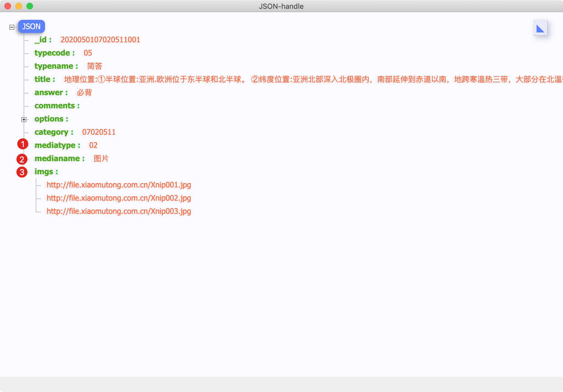The width and height of the screenshot is (563, 392).
Task: Click the blue JSON root badge
Action: [31, 26]
